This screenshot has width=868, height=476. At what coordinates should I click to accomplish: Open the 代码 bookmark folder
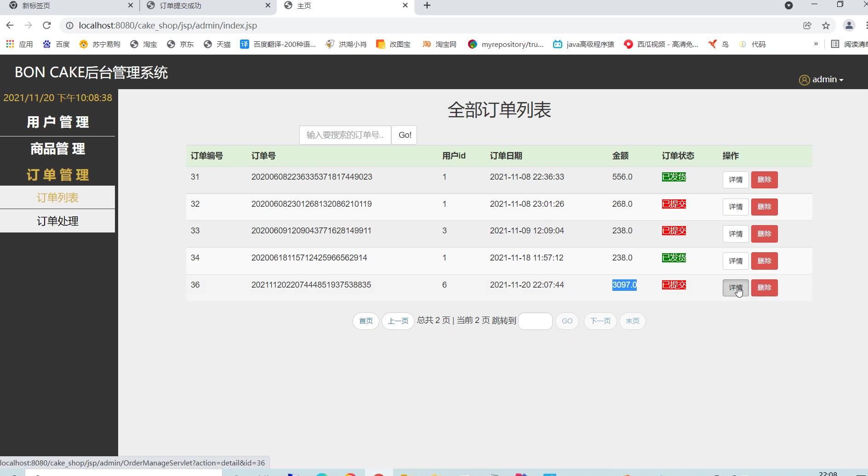pyautogui.click(x=752, y=44)
